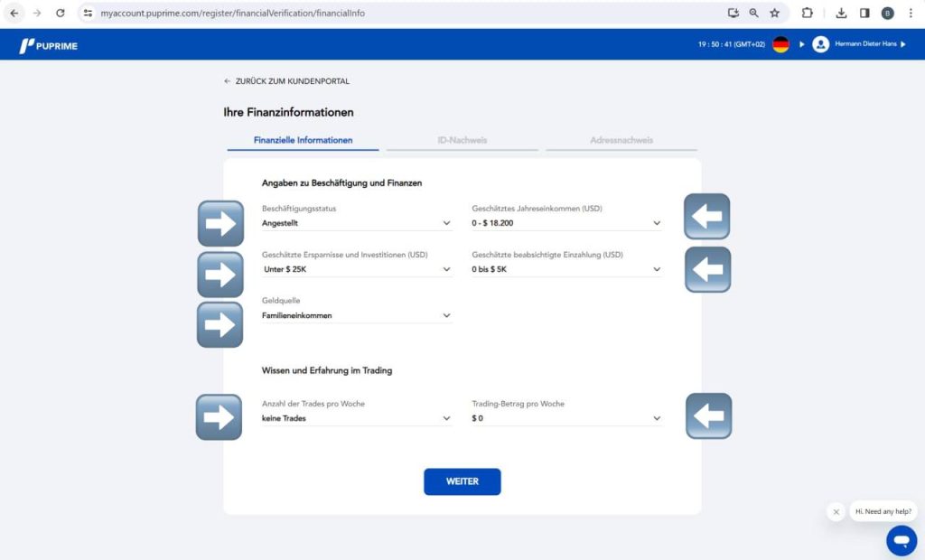Open browser extensions puzzle icon
Viewport: 925px width, 560px height.
point(808,14)
